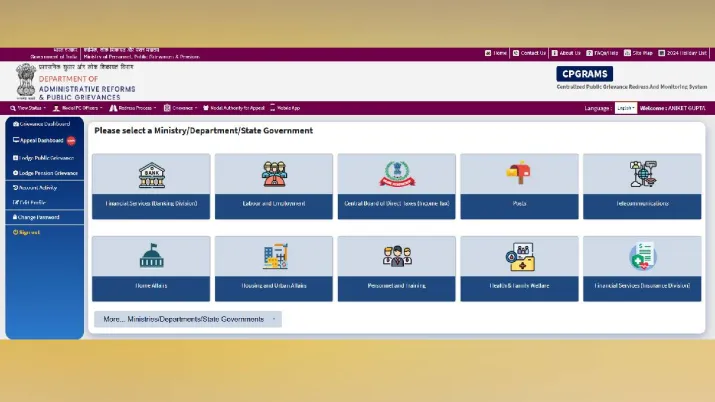Open FAQs/Help in the top bar
The width and height of the screenshot is (715, 402).
[602, 53]
